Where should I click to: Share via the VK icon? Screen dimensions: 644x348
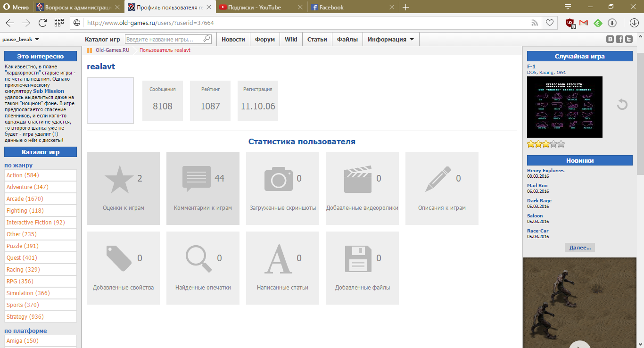point(610,40)
